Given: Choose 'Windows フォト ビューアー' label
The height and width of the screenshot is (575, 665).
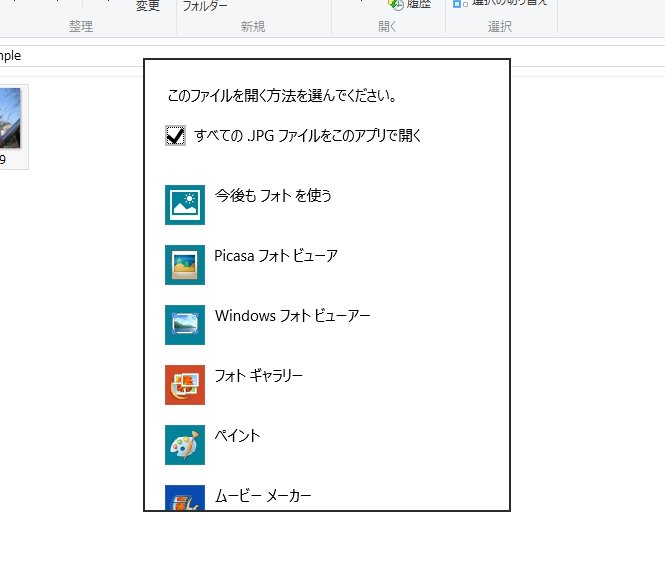Looking at the screenshot, I should (293, 316).
